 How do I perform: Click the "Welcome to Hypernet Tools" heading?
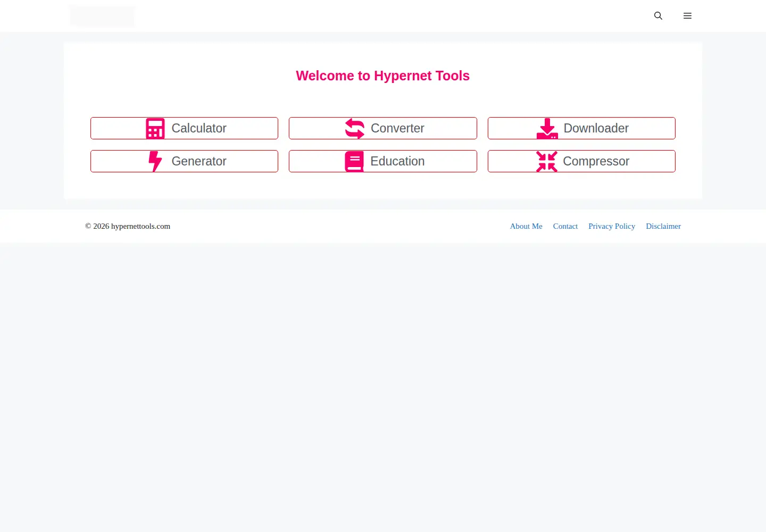coord(383,76)
